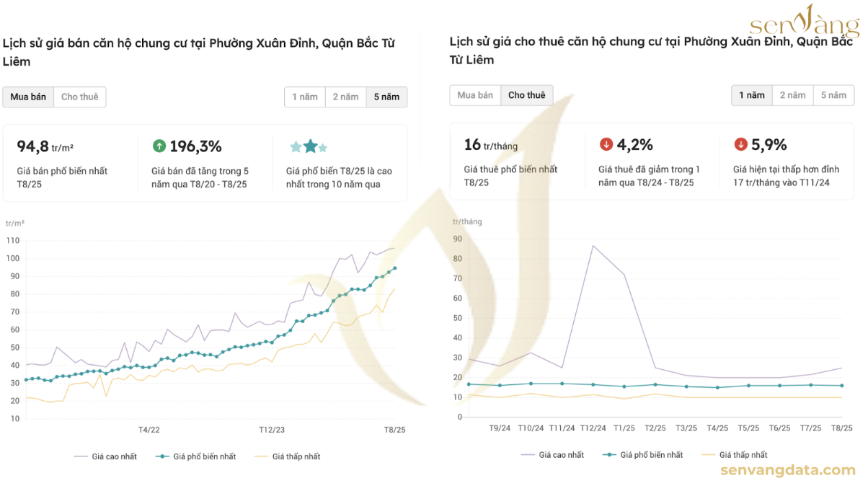Click the three-star rating icon
Image resolution: width=868 pixels, height=486 pixels.
[x=309, y=147]
